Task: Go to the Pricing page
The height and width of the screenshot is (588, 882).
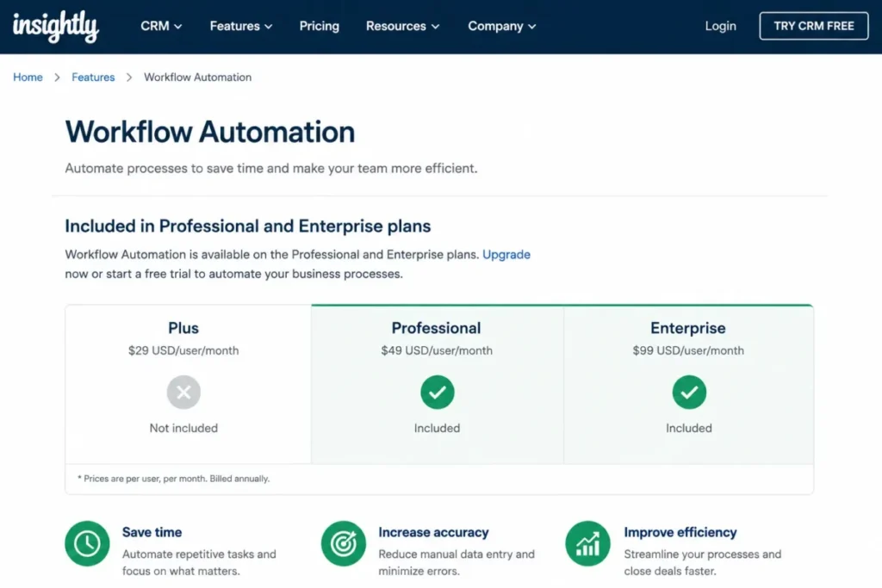Action: tap(319, 27)
